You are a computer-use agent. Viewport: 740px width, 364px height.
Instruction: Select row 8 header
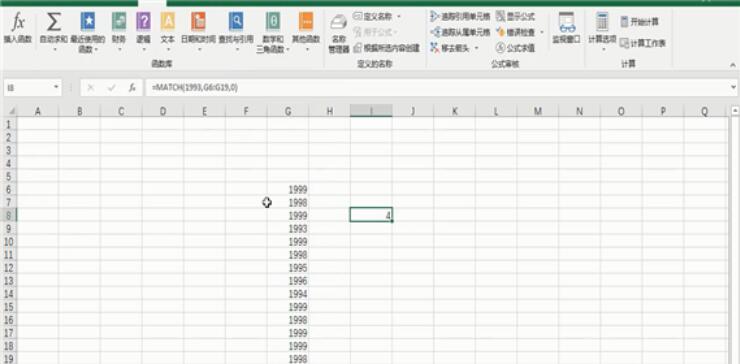click(10, 215)
